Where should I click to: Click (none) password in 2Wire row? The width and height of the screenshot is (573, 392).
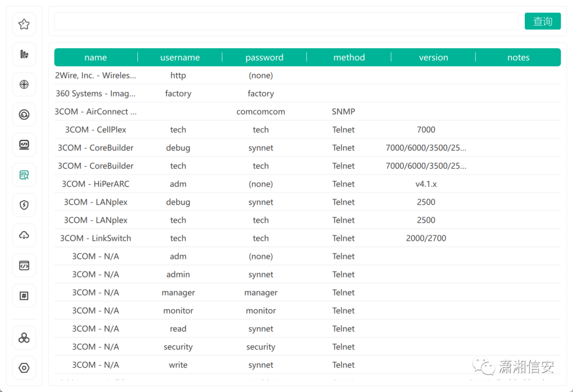click(x=261, y=76)
